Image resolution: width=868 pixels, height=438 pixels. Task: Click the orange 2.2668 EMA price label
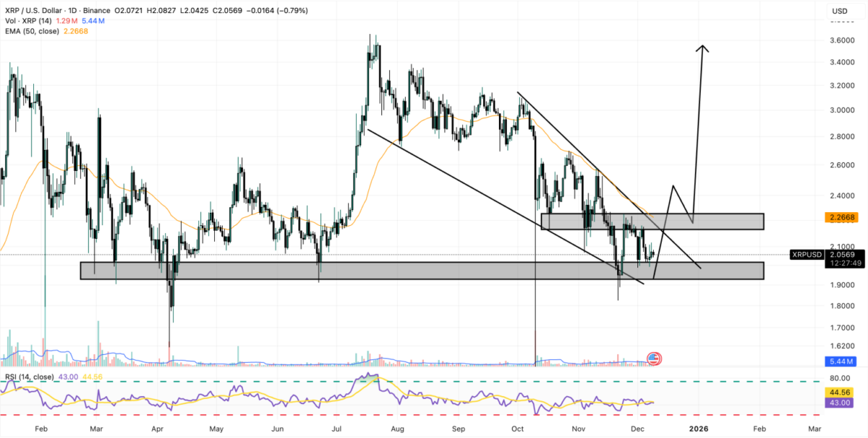click(843, 216)
